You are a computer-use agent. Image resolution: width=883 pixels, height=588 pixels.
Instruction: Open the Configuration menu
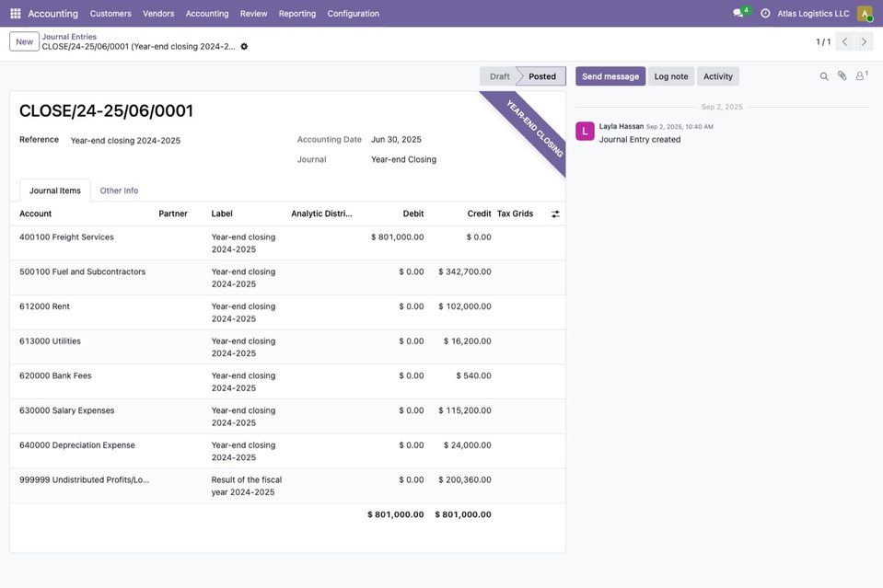pyautogui.click(x=353, y=14)
